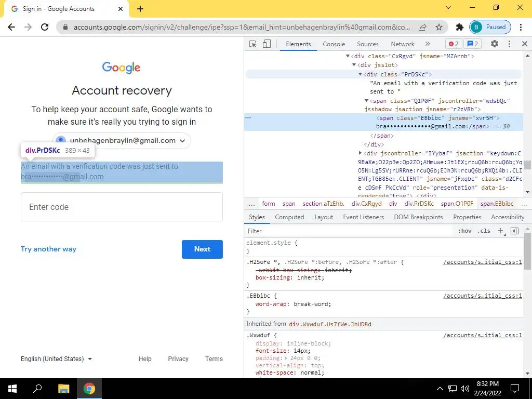
Task: Click the span.Q1P0F breadcrumb
Action: click(457, 204)
